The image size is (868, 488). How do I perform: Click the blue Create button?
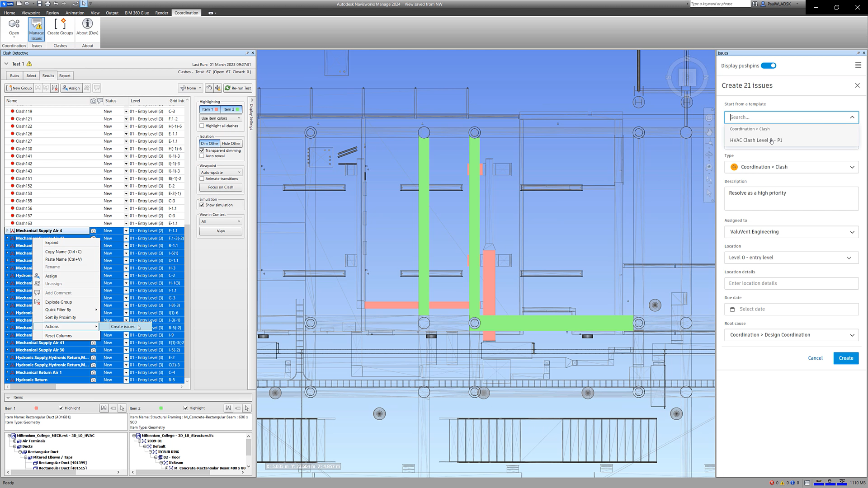tap(845, 358)
